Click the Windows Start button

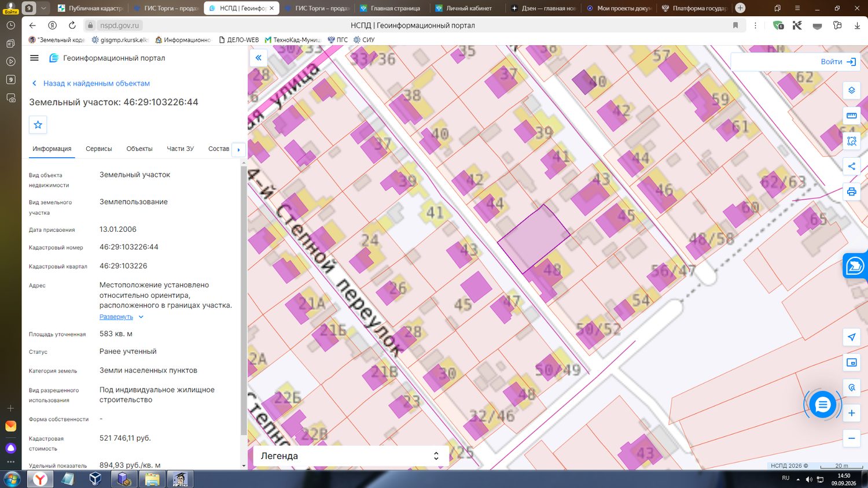coord(12,479)
